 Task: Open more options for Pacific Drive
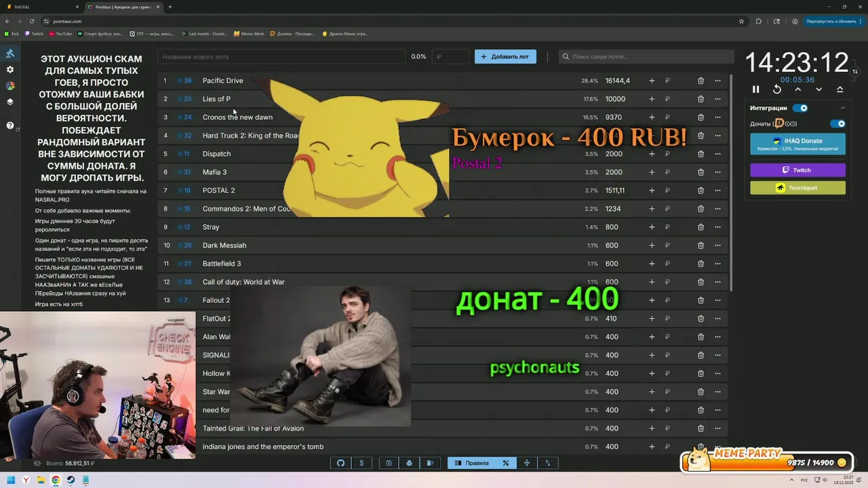click(718, 81)
